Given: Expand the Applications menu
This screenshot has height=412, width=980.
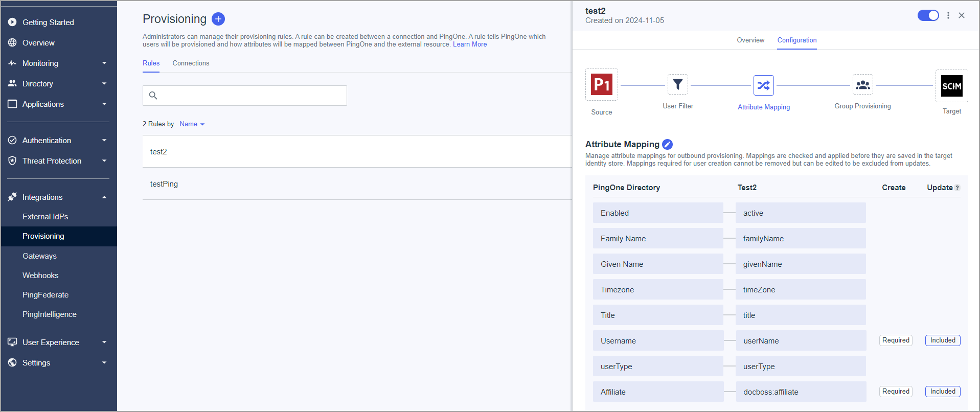Looking at the screenshot, I should tap(104, 104).
